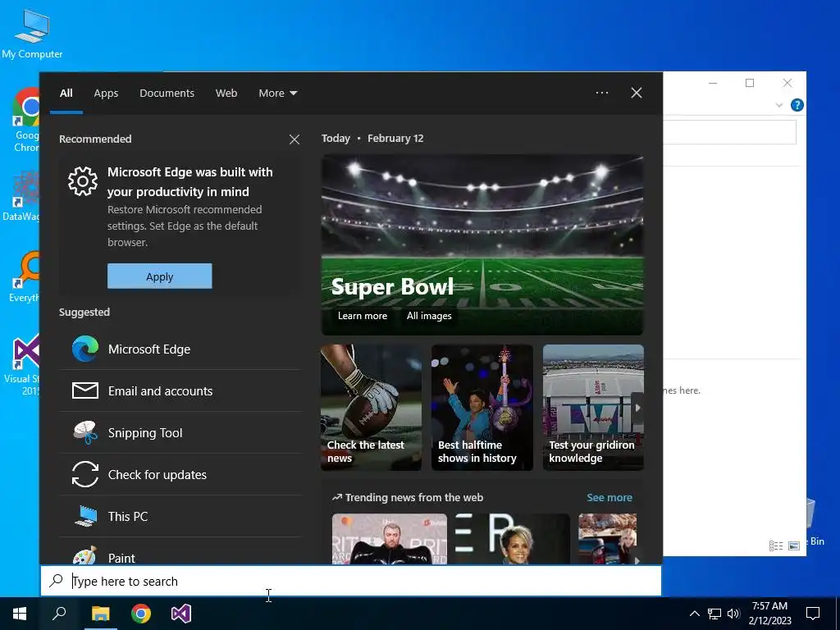This screenshot has width=840, height=630.
Task: Open All images for Super Bowl
Action: point(429,316)
